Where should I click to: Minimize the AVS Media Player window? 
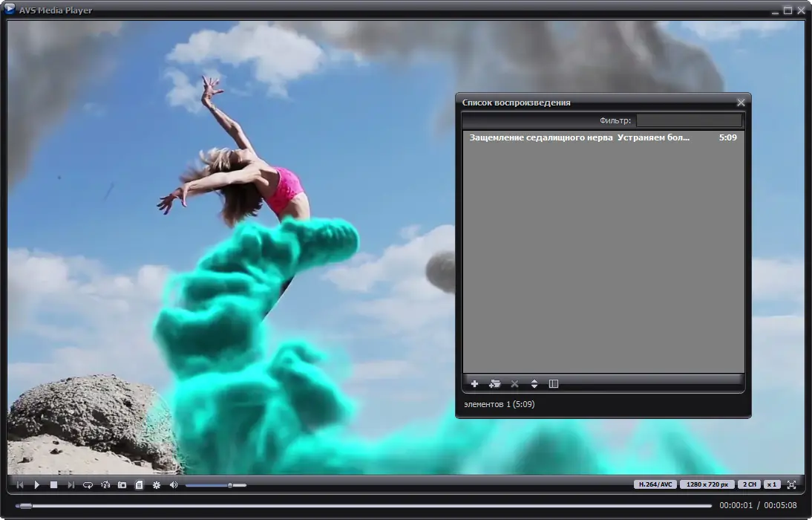(775, 11)
